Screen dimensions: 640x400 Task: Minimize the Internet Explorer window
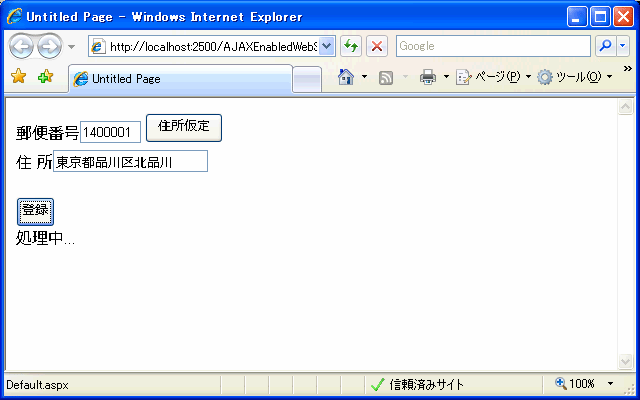click(x=577, y=17)
